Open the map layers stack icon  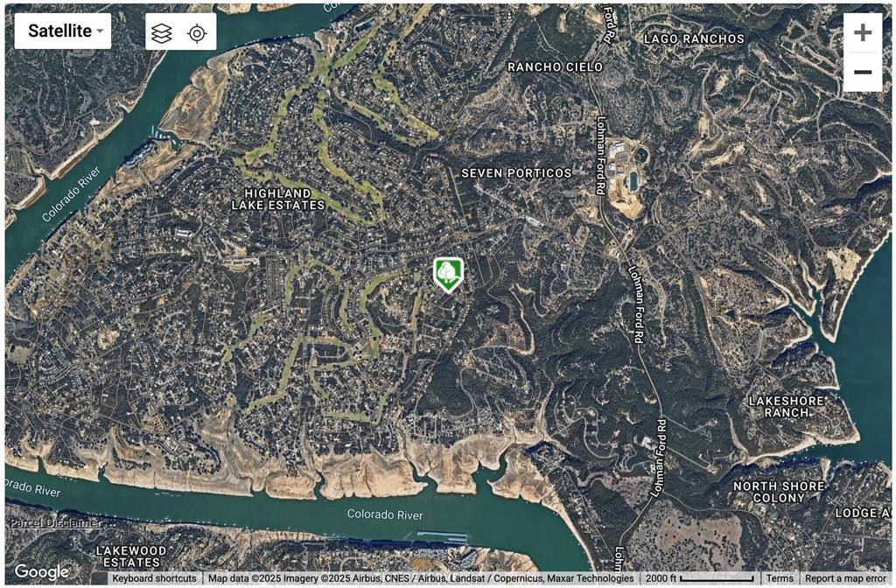coord(162,34)
